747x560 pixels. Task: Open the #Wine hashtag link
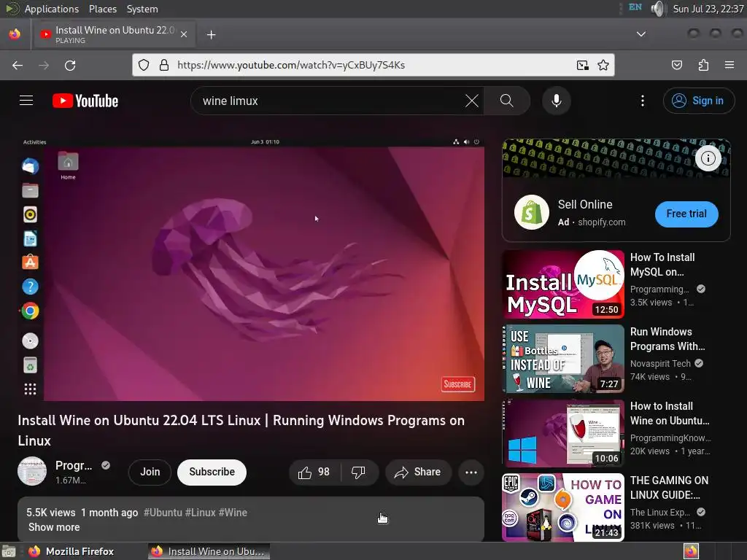233,513
